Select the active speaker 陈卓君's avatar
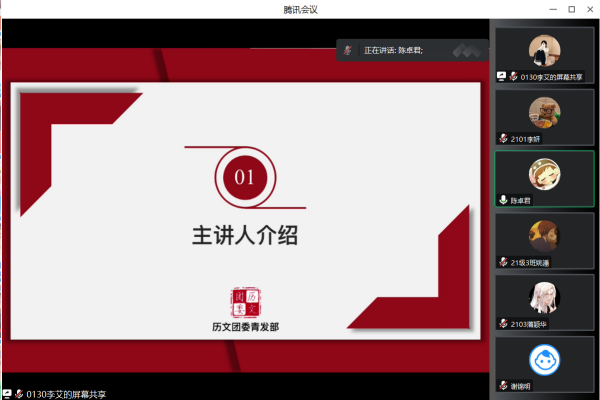Viewport: 600px width, 400px height. pos(544,173)
